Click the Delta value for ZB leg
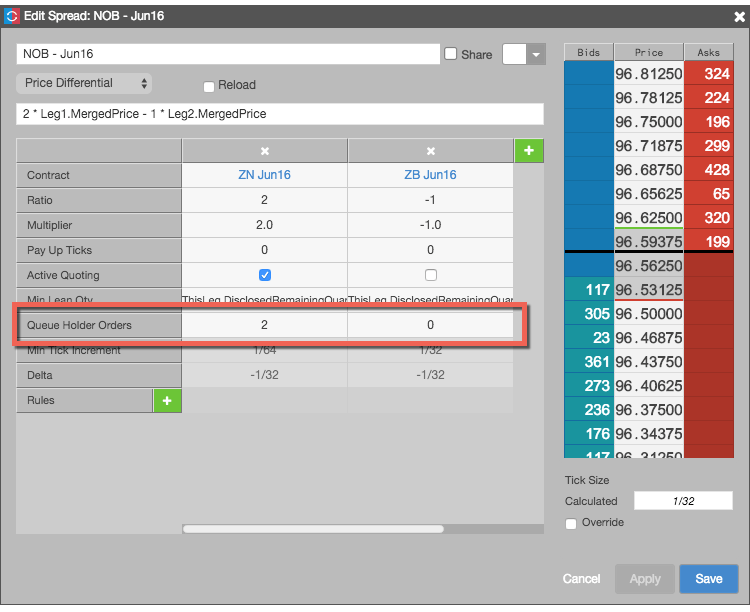 [430, 375]
